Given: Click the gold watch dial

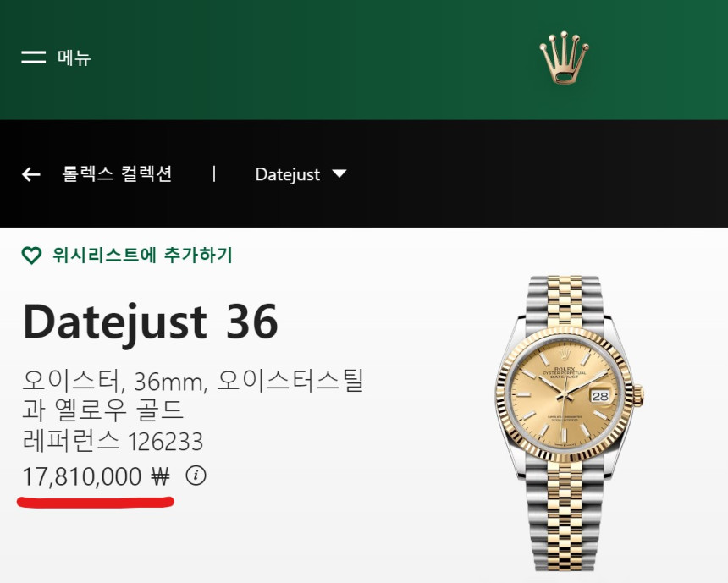Looking at the screenshot, I should (564, 395).
